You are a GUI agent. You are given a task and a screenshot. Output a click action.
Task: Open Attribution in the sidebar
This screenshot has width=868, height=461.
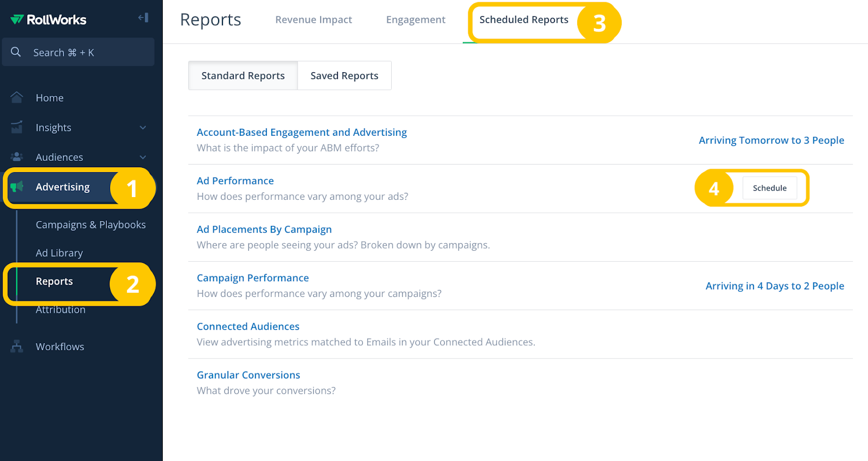[x=60, y=310]
